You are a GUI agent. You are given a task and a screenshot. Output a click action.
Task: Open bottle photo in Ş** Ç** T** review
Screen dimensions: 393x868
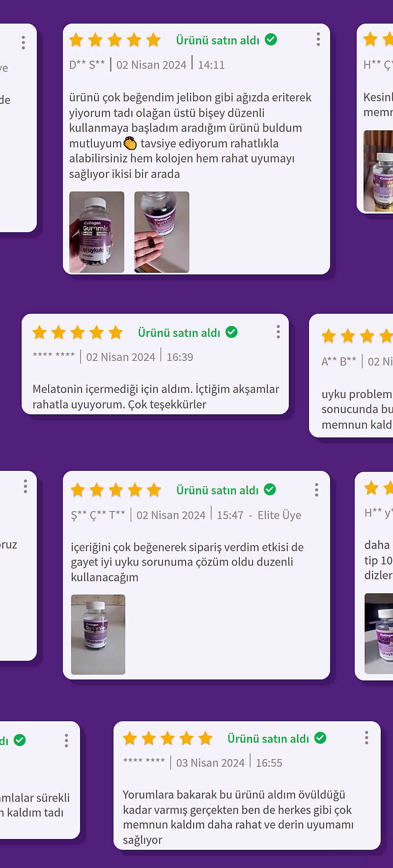point(98,634)
